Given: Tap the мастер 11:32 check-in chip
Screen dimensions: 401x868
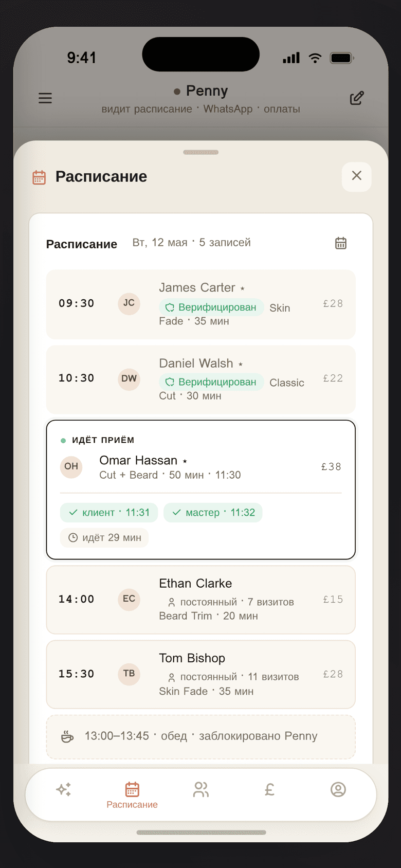Looking at the screenshot, I should (x=213, y=513).
